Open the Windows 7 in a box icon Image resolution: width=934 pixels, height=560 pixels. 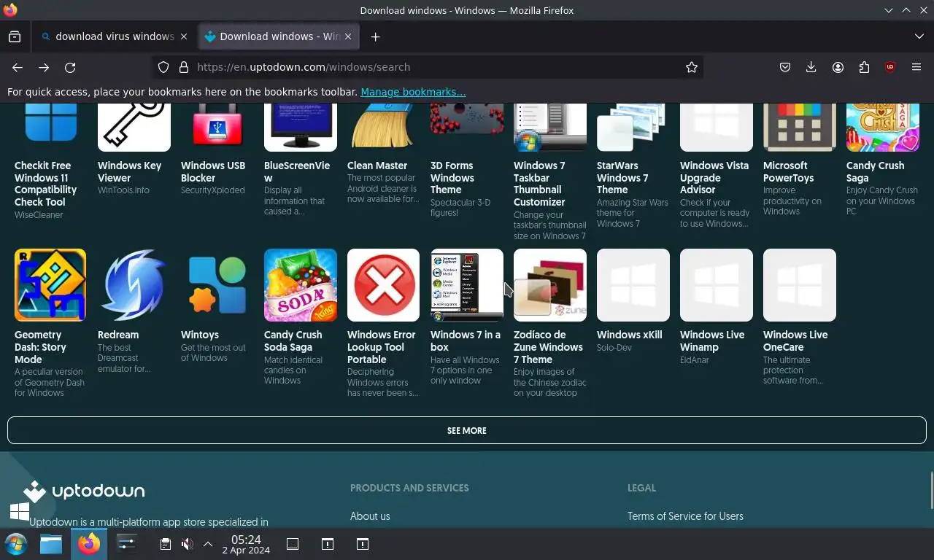pos(466,285)
